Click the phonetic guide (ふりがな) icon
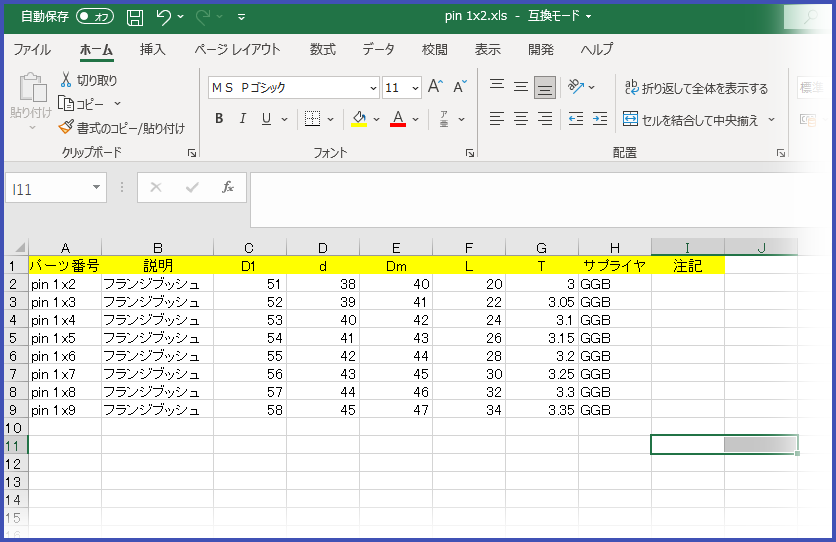The width and height of the screenshot is (836, 542). 444,119
